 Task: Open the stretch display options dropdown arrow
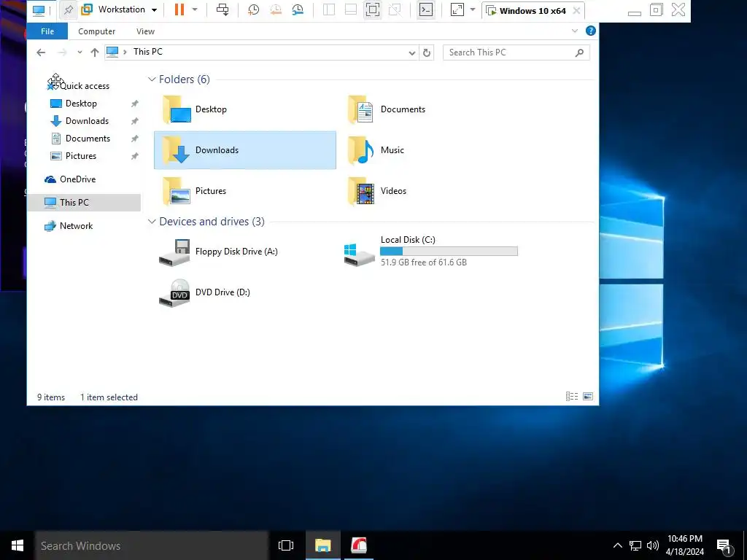click(473, 9)
